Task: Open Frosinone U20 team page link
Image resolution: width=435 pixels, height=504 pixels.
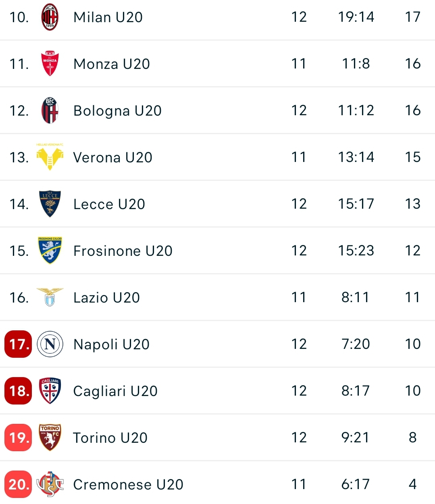Action: coord(123,251)
